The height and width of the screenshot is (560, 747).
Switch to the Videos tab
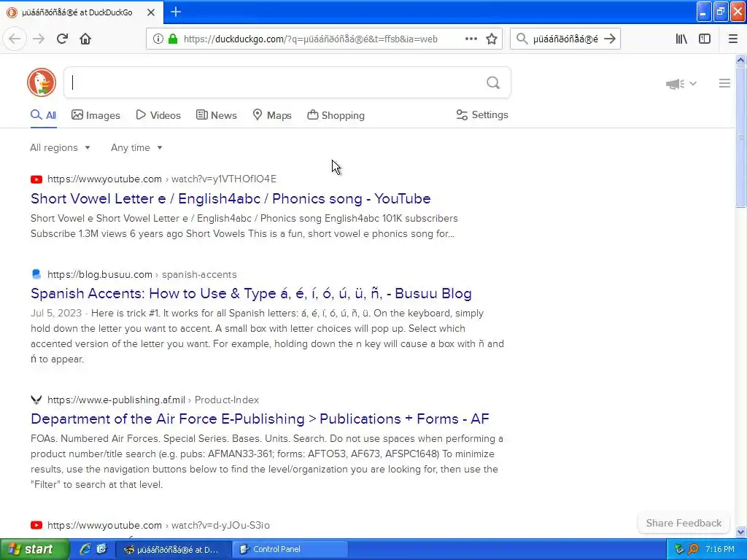(158, 115)
